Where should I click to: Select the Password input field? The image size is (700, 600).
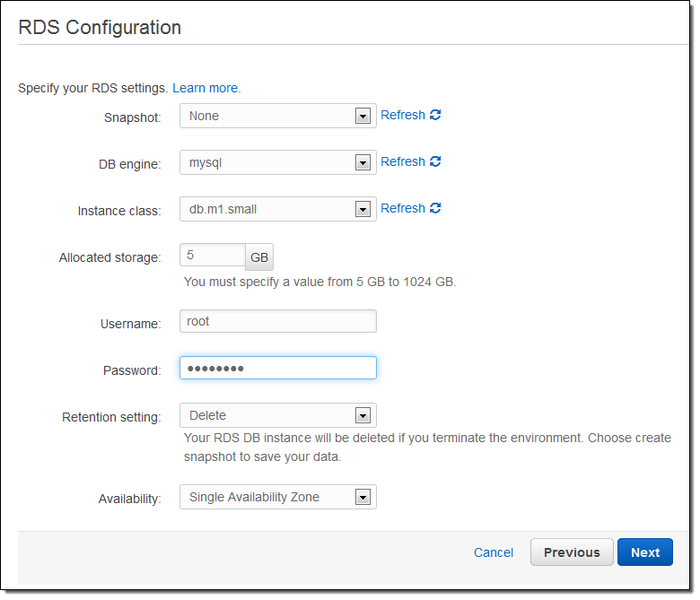tap(277, 369)
